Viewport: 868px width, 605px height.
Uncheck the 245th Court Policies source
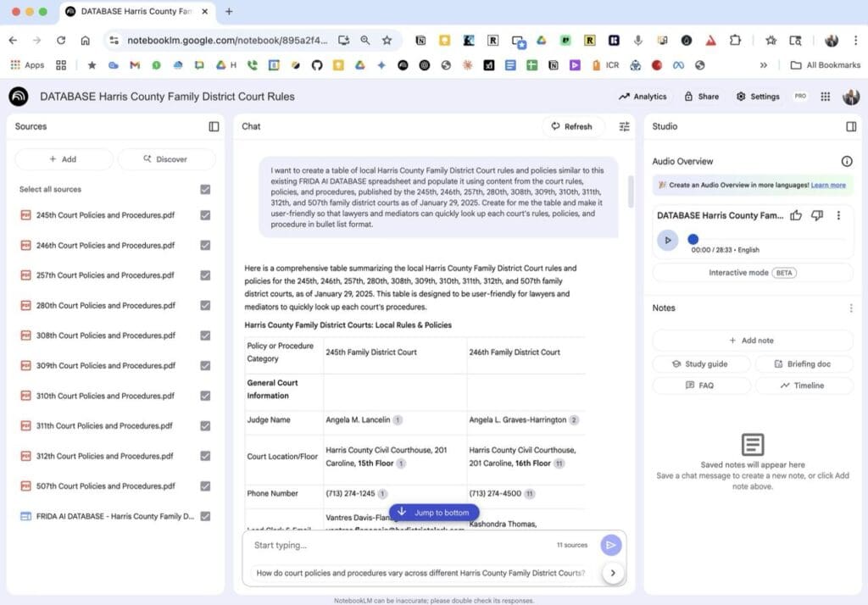204,214
